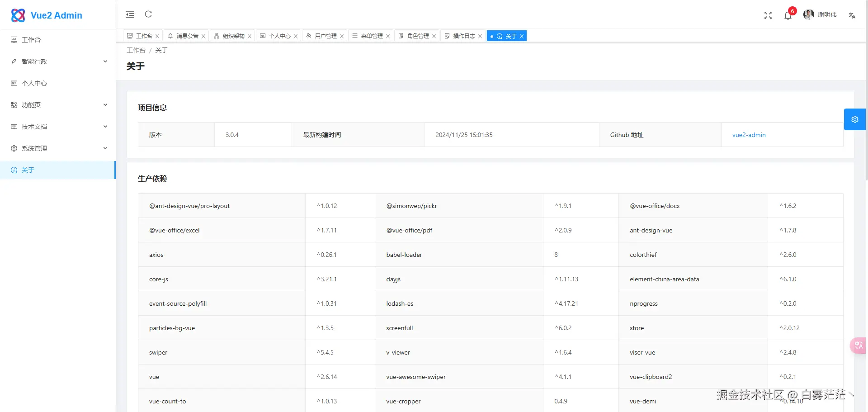This screenshot has height=412, width=868.
Task: Click the @simonwep/pickr dependency cell
Action: click(459, 206)
